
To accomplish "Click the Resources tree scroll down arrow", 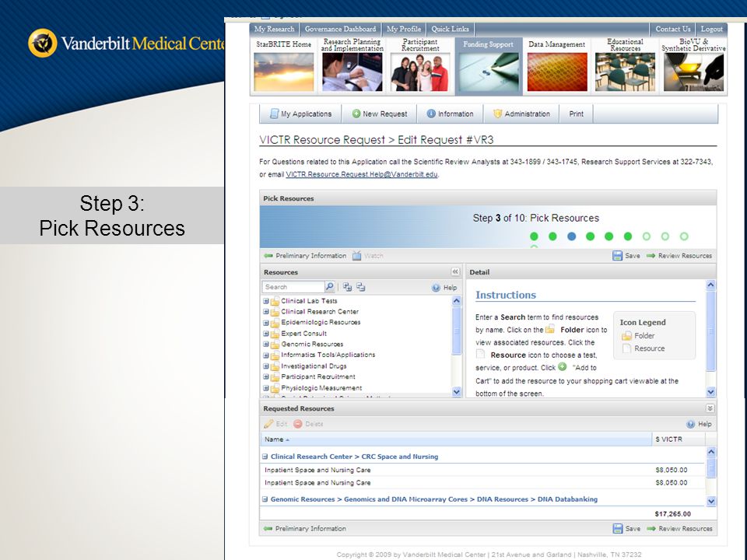I will 457,392.
